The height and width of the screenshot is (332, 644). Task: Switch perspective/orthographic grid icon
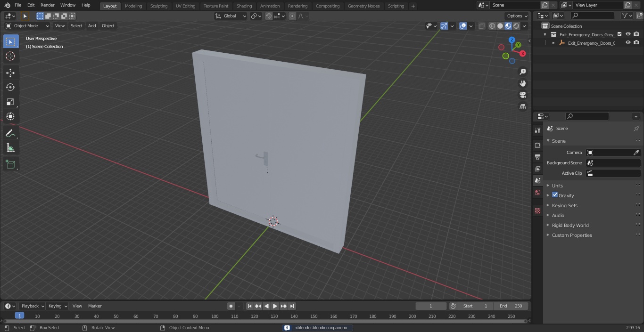pos(522,106)
